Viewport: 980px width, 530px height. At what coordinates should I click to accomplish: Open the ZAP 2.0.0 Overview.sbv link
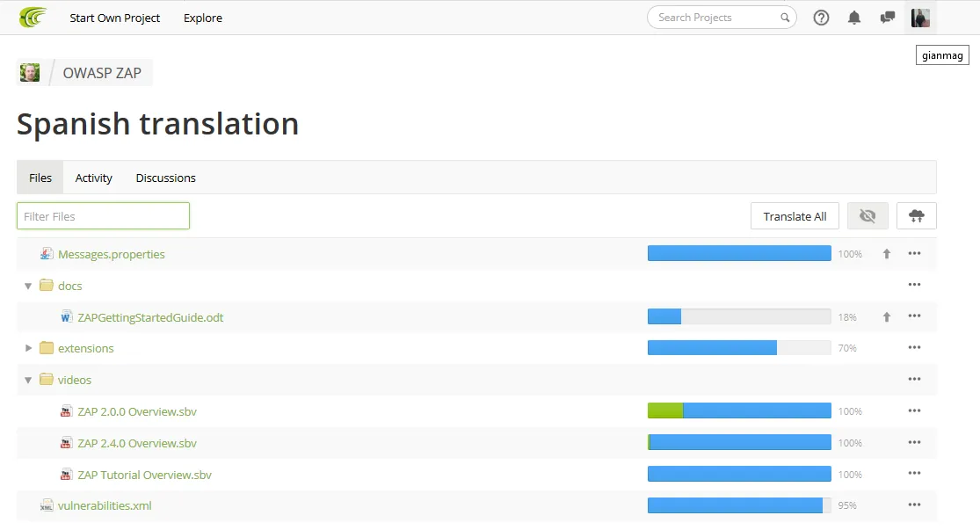pyautogui.click(x=137, y=411)
